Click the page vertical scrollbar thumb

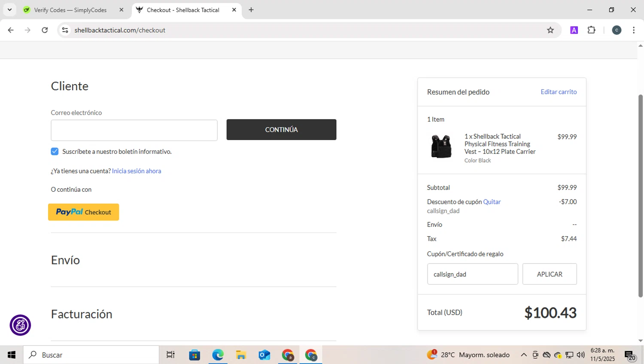(x=641, y=196)
